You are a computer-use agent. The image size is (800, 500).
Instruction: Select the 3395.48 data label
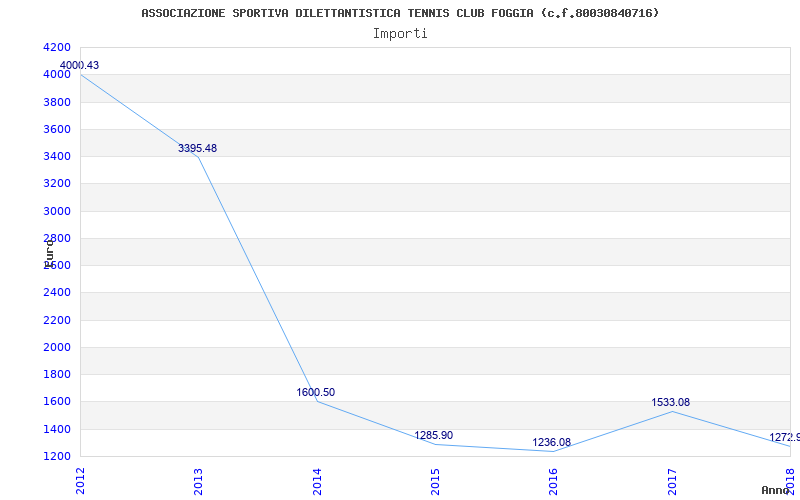[197, 148]
